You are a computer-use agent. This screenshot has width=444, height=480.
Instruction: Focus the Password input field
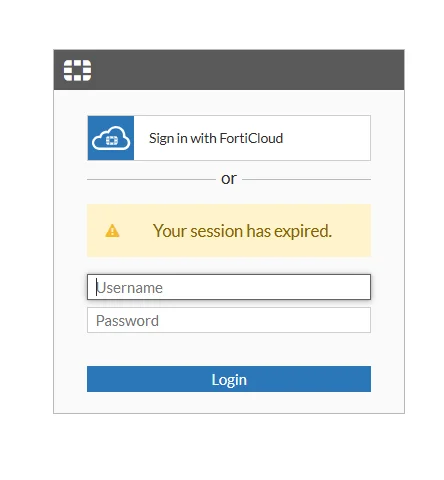[x=229, y=320]
